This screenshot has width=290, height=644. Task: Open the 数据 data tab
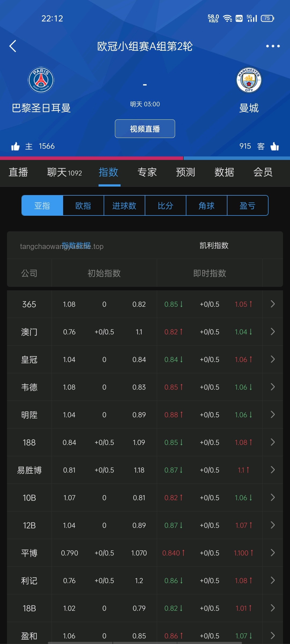(224, 172)
